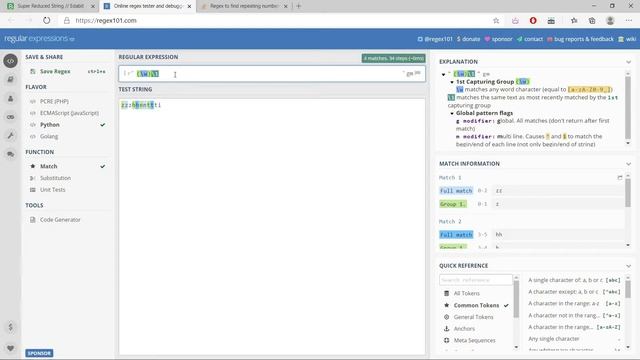Click the code icon beside PCRE (PHP)

pyautogui.click(x=33, y=101)
